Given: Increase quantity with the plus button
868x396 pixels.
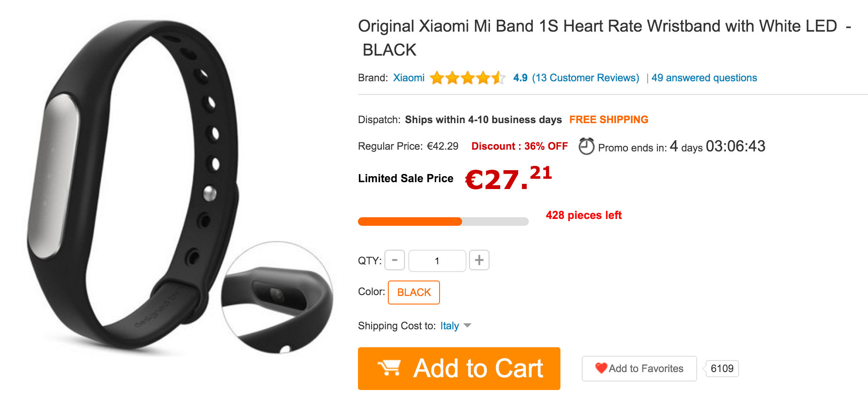Looking at the screenshot, I should coord(479,260).
